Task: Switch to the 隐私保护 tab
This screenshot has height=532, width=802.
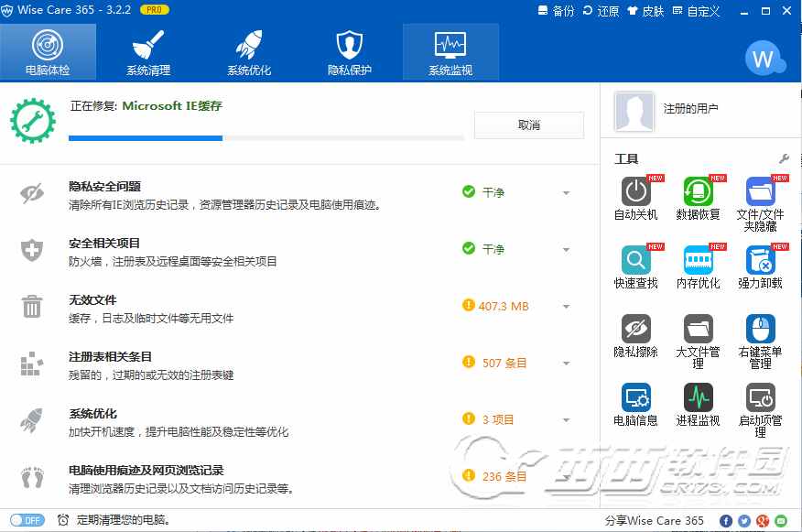Action: tap(350, 52)
